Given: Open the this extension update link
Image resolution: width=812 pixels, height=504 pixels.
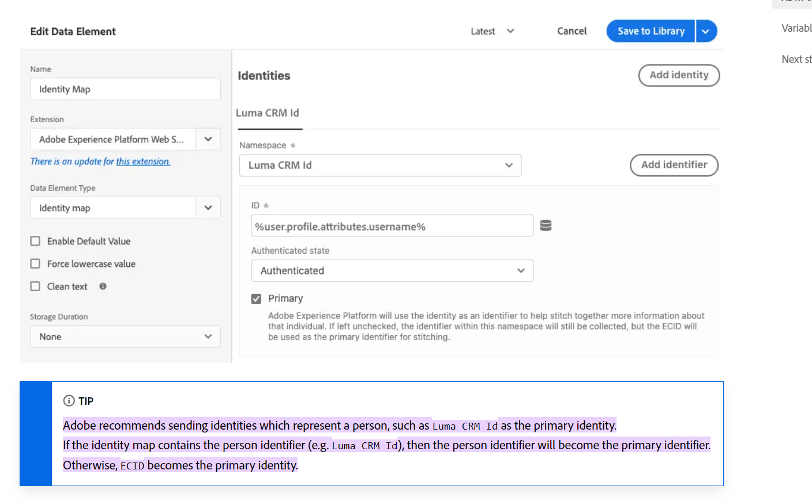Looking at the screenshot, I should click(x=143, y=161).
